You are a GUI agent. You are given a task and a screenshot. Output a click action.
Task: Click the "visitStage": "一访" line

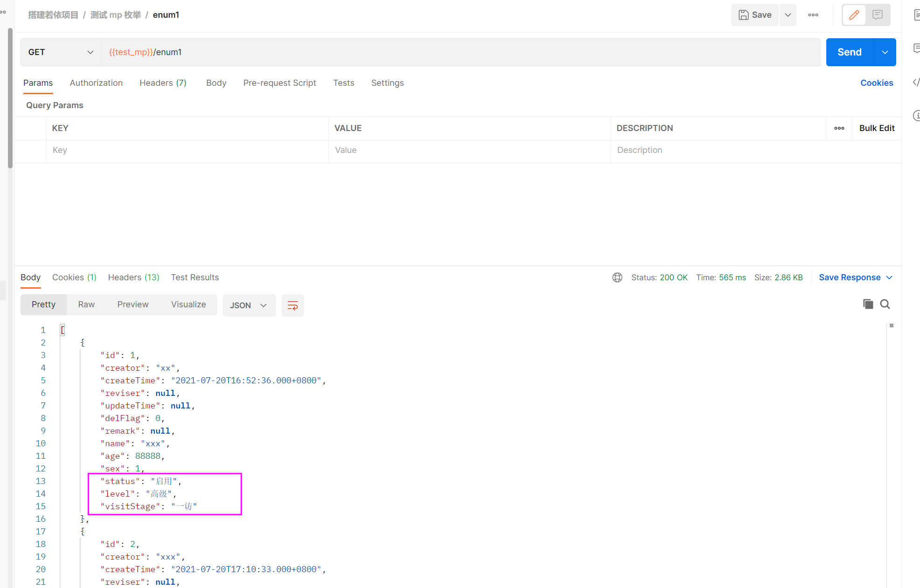(149, 506)
